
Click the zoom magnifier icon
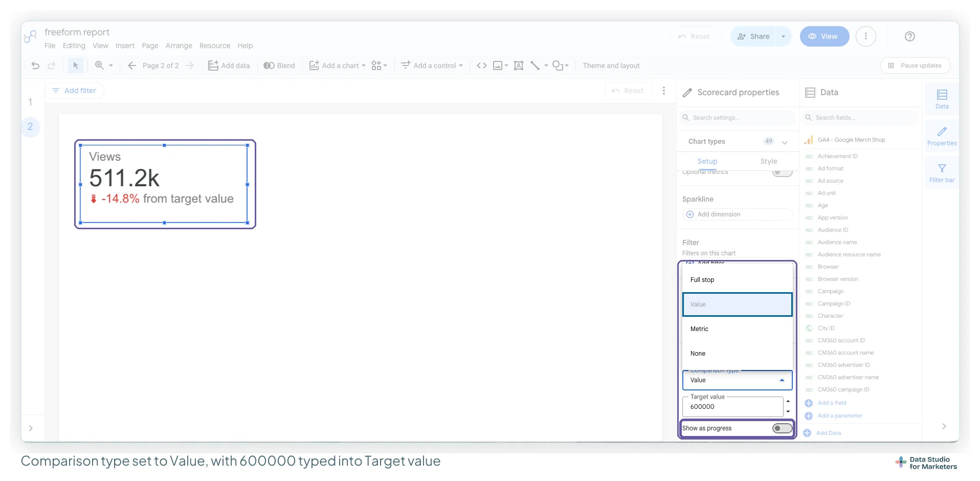coord(99,65)
